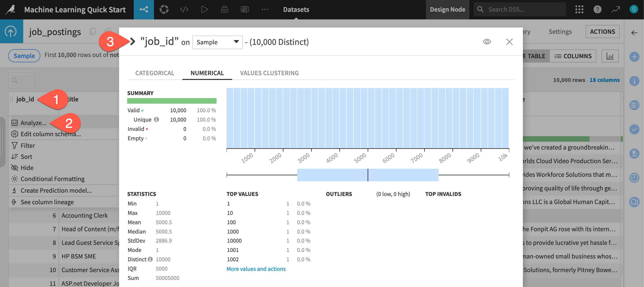Switch to the CATEGORICAL tab

[155, 73]
